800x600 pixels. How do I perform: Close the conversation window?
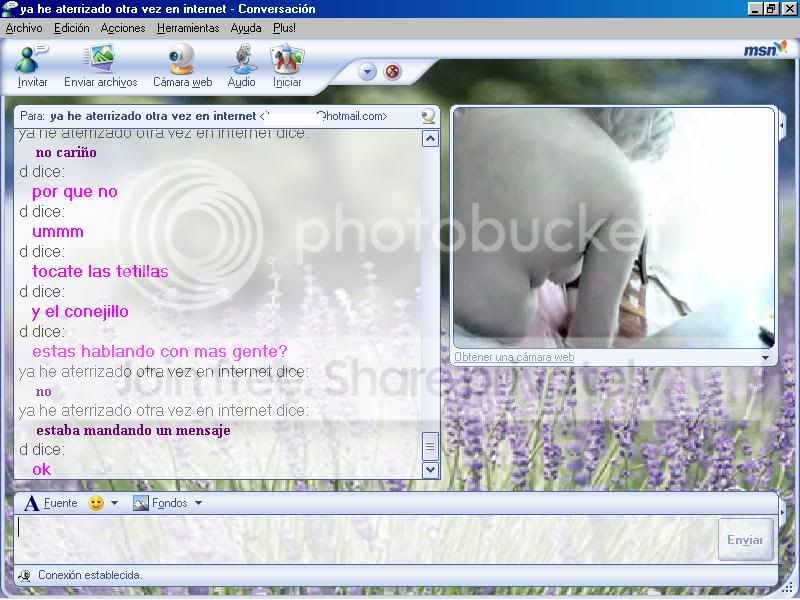pyautogui.click(x=789, y=9)
